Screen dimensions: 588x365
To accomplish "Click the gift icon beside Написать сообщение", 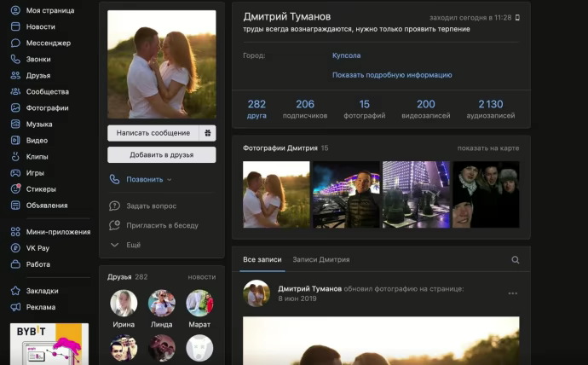I will tap(207, 133).
